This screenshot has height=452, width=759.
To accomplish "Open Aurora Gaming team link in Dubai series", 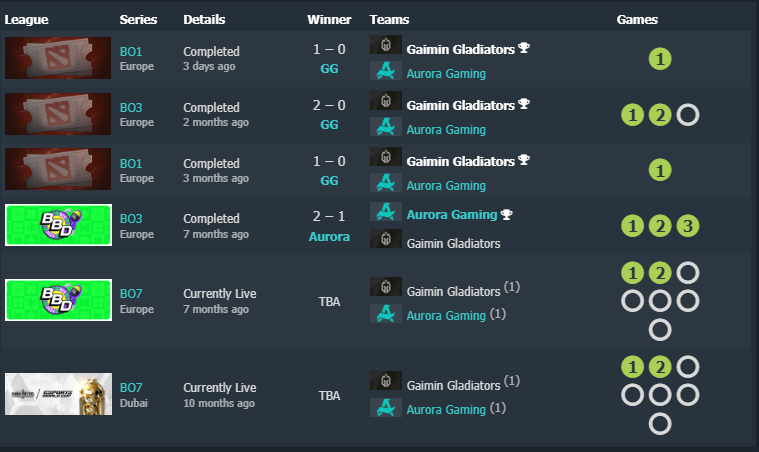I will point(445,408).
